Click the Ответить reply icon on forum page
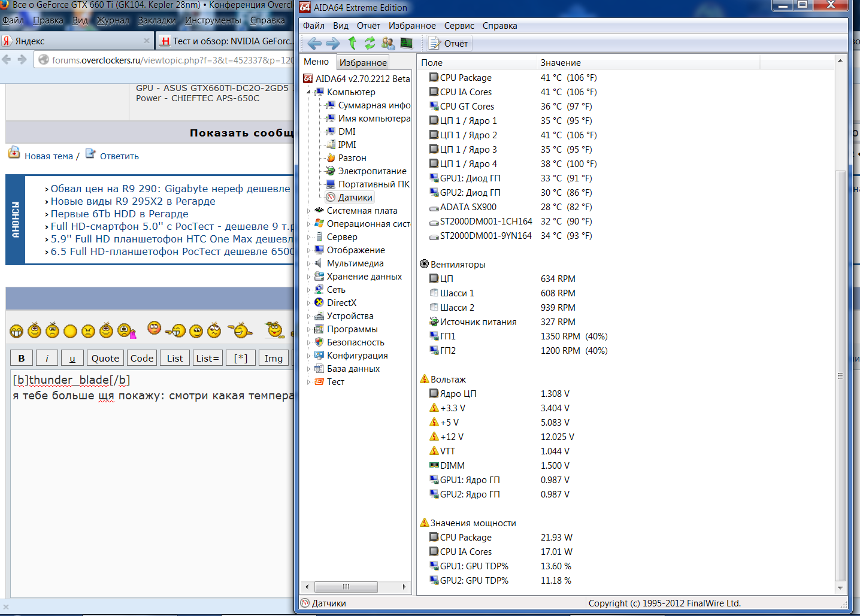The image size is (860, 616). point(90,153)
